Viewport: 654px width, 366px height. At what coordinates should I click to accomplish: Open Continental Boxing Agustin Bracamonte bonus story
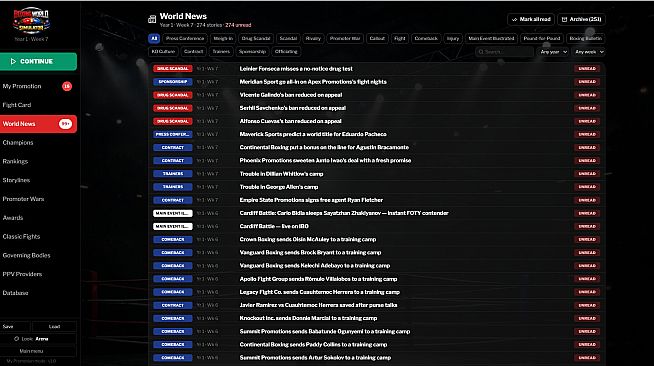(x=377, y=148)
